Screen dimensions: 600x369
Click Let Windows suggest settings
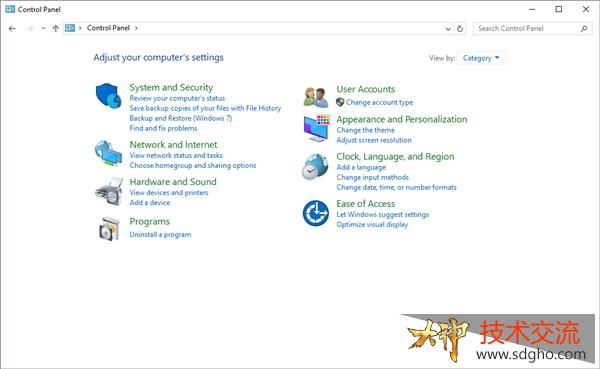pyautogui.click(x=383, y=214)
